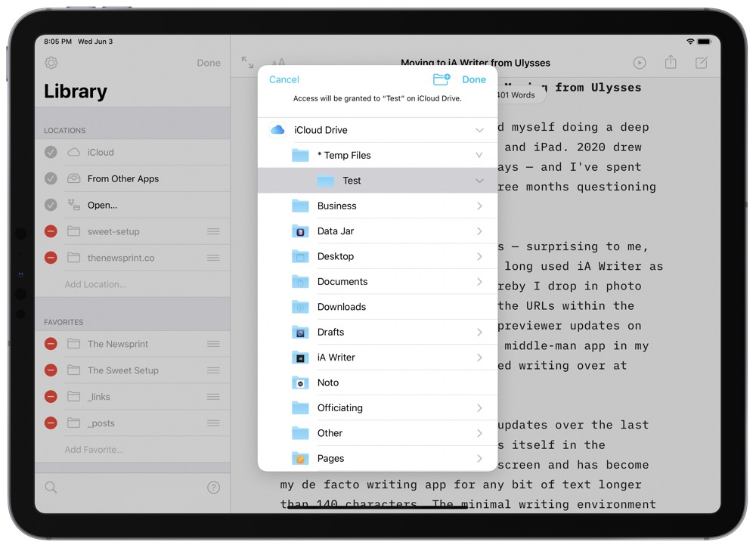
Task: Open the share sheet icon
Action: (x=671, y=62)
